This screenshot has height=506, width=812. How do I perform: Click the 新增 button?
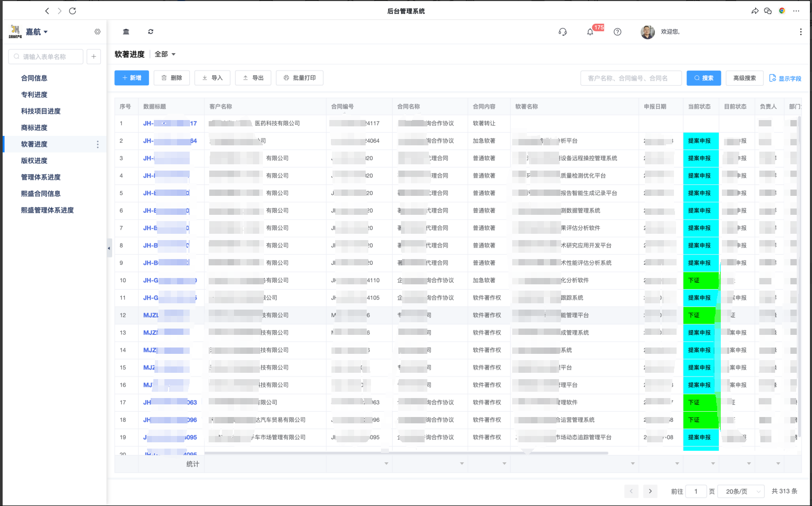click(132, 78)
